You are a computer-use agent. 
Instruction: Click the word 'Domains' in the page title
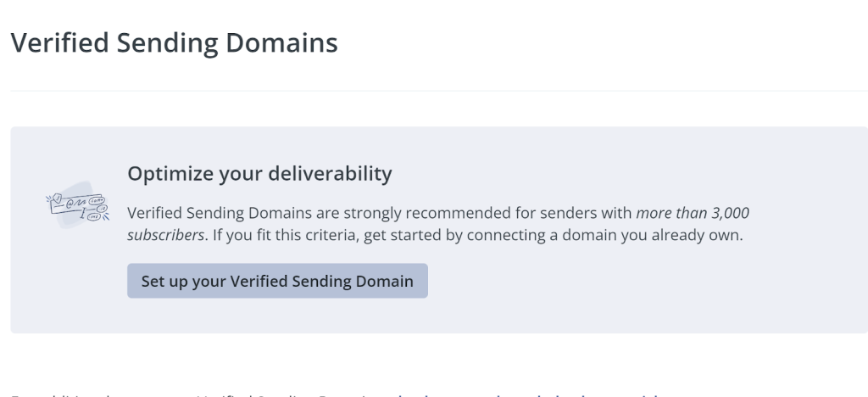click(279, 42)
